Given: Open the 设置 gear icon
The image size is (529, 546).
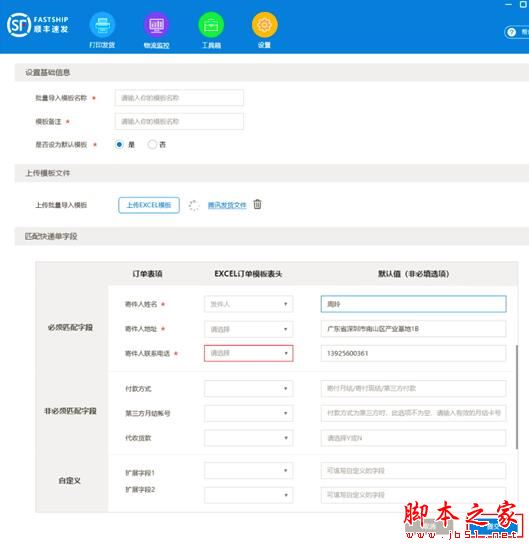Looking at the screenshot, I should 265,25.
